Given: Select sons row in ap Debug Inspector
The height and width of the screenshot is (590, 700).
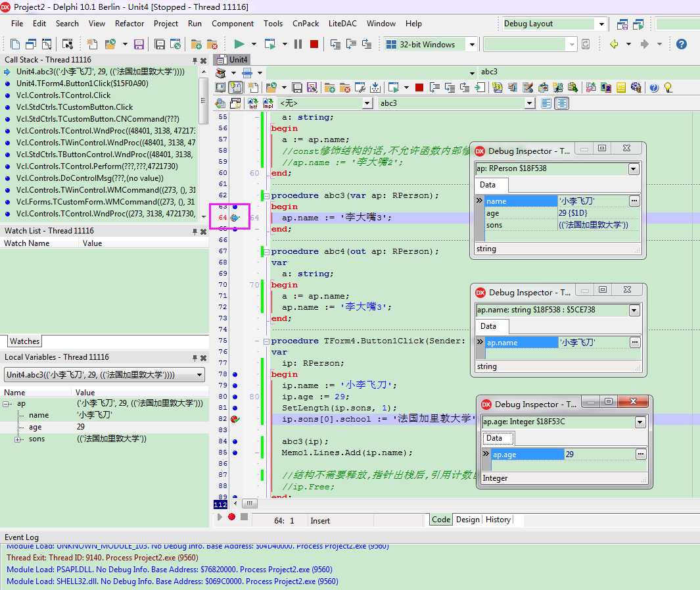Looking at the screenshot, I should [x=557, y=225].
